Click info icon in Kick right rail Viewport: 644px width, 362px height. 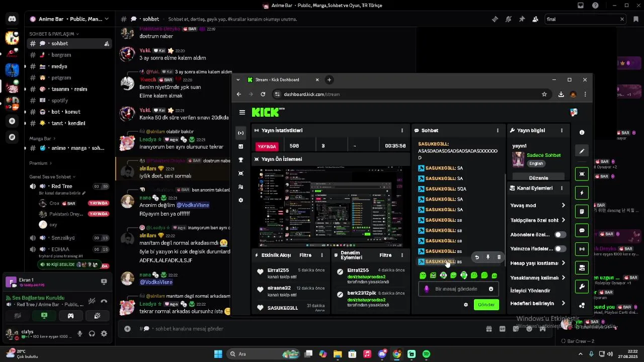582,132
